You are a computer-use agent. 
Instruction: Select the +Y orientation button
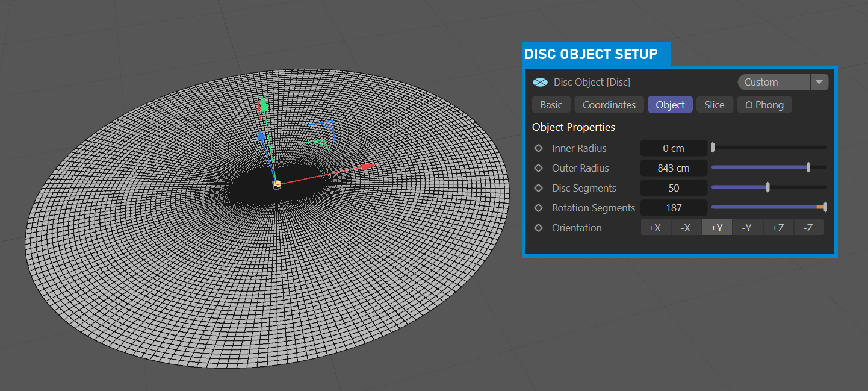(x=716, y=228)
